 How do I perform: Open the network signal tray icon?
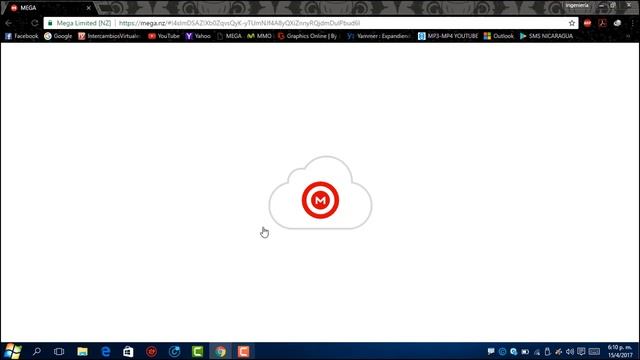pyautogui.click(x=537, y=352)
